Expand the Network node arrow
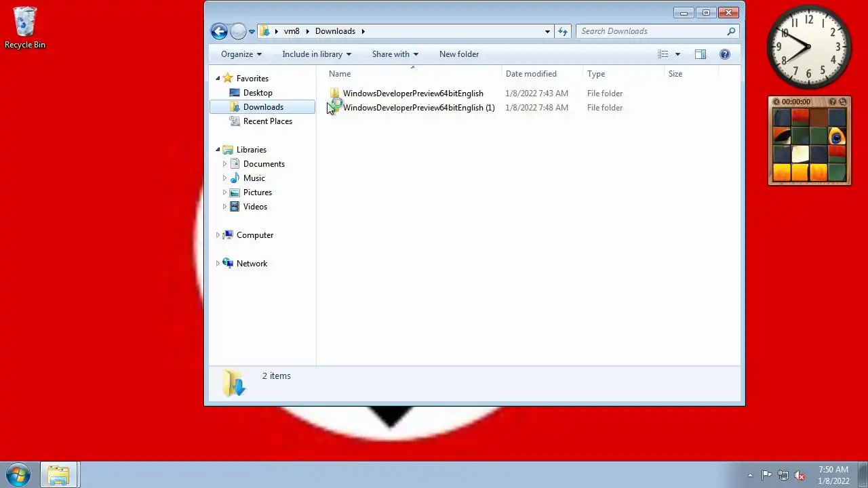Screen dimensions: 868x488 [x=218, y=264]
